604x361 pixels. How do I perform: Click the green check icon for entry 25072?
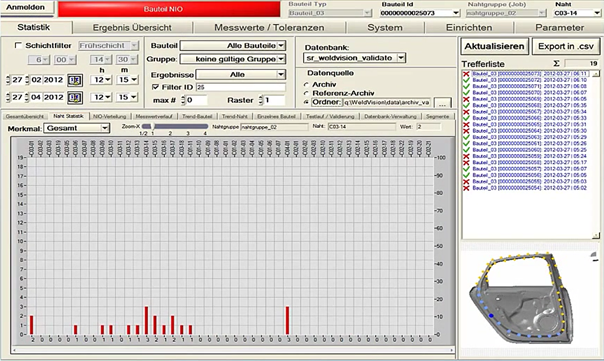466,80
